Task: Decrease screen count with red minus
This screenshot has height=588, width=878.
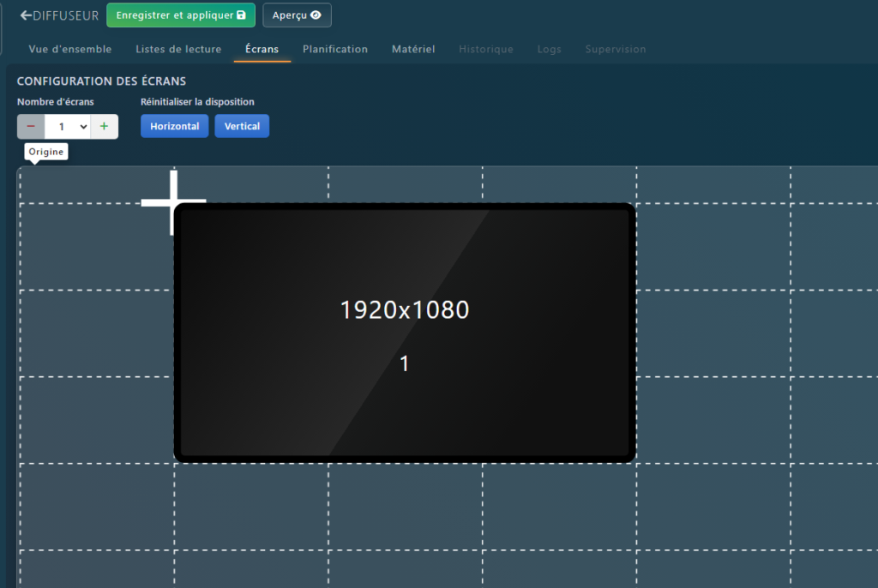Action: (x=31, y=126)
